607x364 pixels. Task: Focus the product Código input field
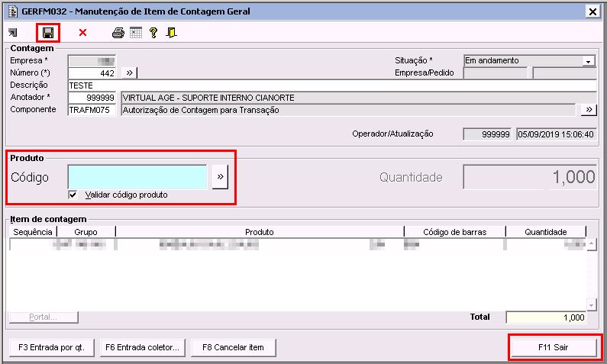(x=137, y=177)
